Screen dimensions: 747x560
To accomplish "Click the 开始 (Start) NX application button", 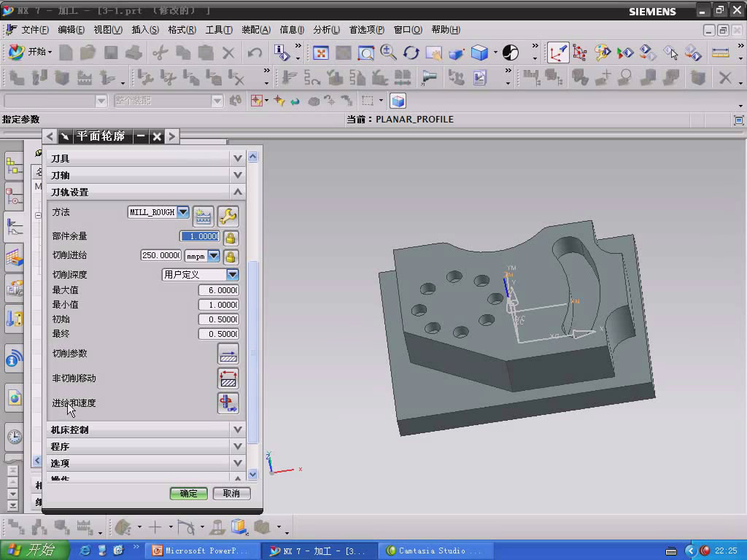I will (30, 52).
